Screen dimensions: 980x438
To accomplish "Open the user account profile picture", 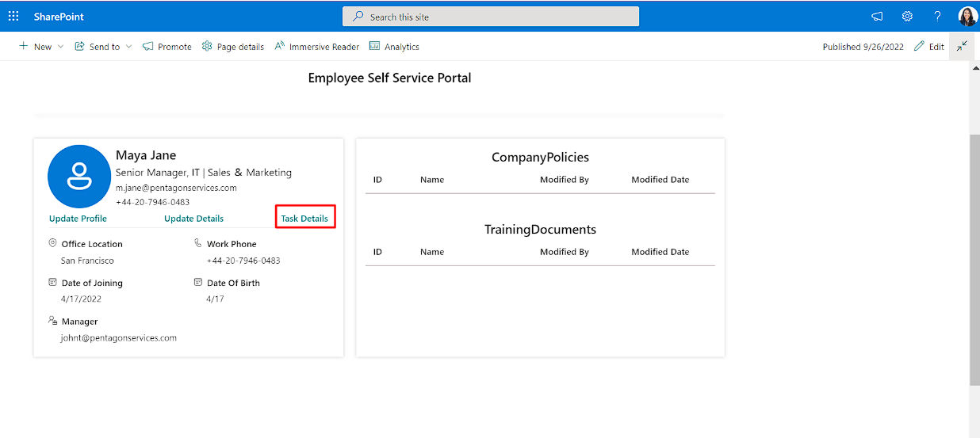I will (x=967, y=16).
